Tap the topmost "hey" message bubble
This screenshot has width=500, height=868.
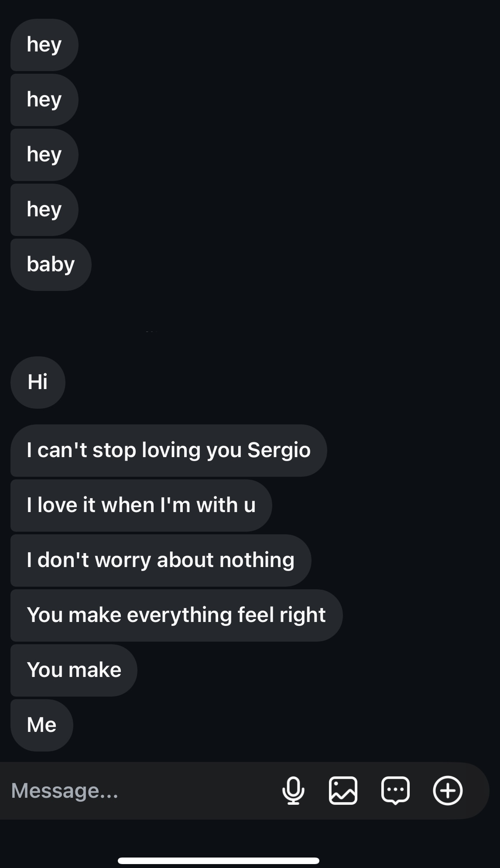[x=44, y=44]
